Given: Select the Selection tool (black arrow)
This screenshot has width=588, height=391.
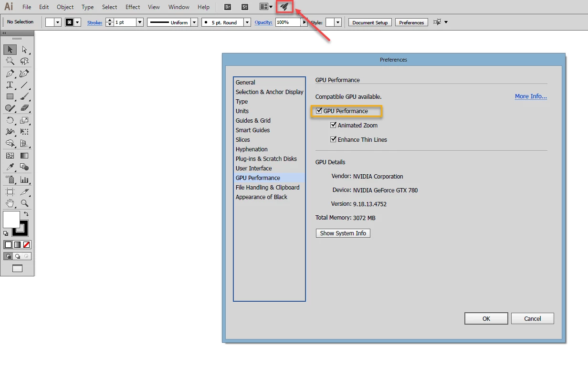Looking at the screenshot, I should (x=10, y=50).
